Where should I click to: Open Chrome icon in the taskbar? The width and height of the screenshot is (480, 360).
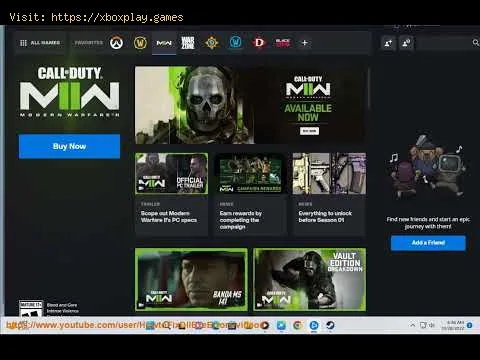[298, 325]
